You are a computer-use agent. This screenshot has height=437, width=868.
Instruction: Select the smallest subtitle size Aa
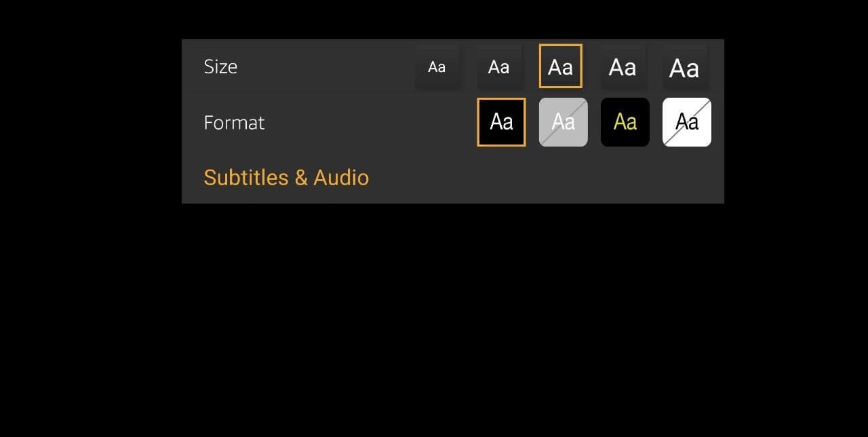click(x=437, y=66)
